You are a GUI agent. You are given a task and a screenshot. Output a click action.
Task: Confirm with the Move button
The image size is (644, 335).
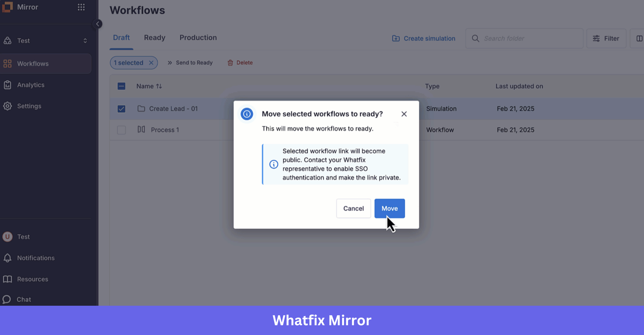click(390, 208)
